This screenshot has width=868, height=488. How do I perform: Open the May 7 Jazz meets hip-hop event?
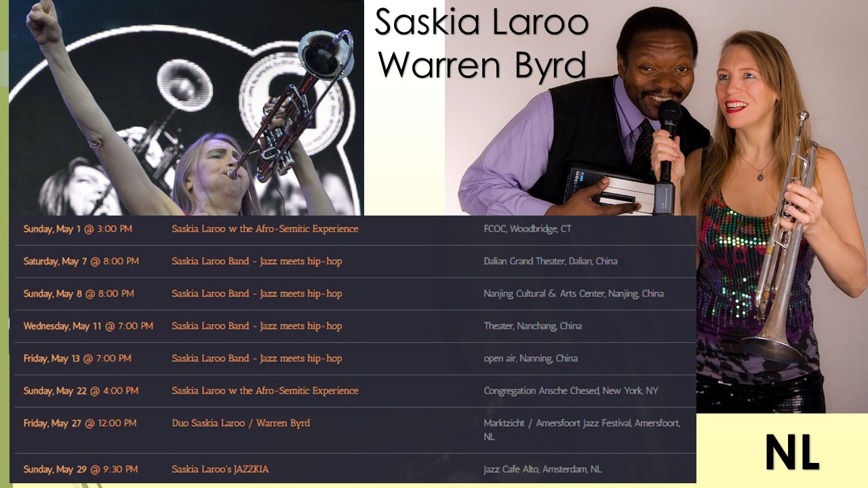point(257,262)
